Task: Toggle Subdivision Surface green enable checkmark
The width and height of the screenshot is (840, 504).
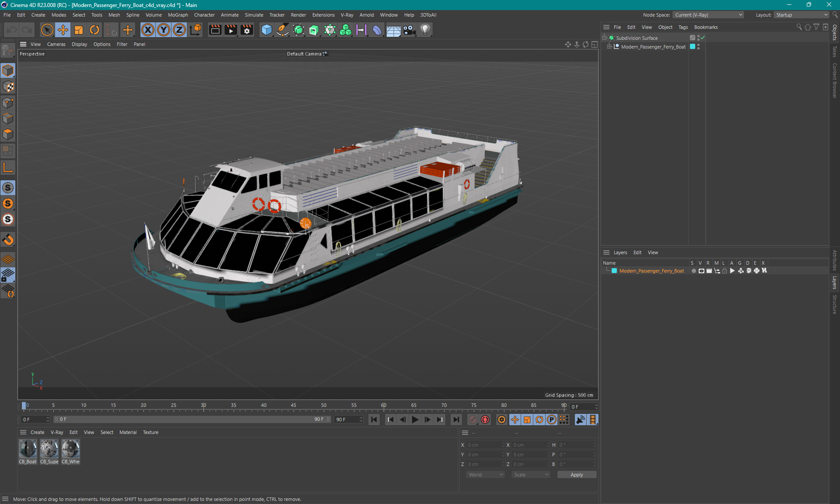Action: tap(703, 38)
